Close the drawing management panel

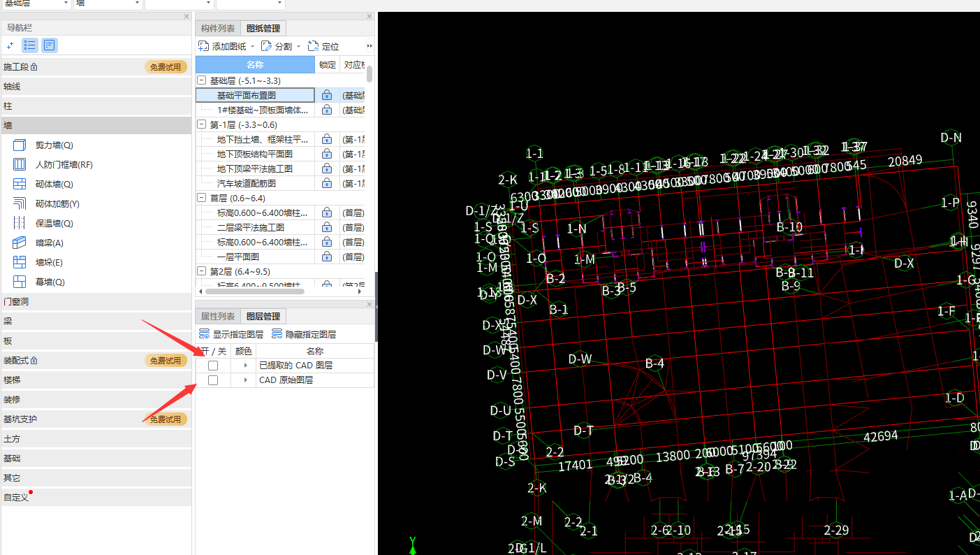pyautogui.click(x=370, y=16)
